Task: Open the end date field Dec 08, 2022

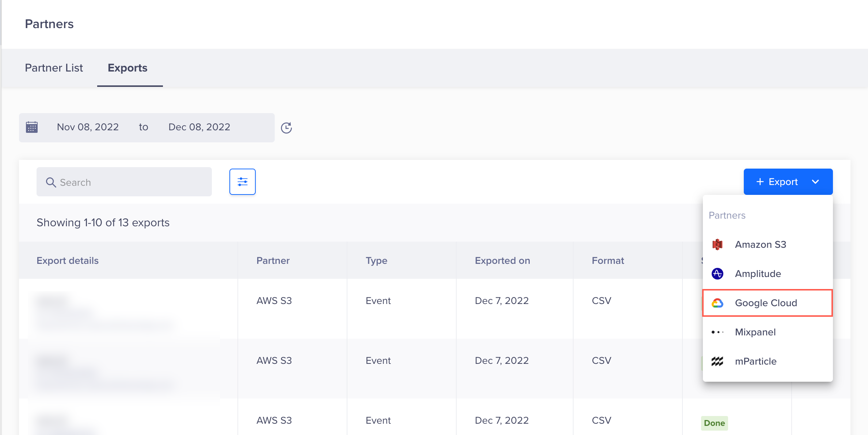Action: click(x=199, y=127)
